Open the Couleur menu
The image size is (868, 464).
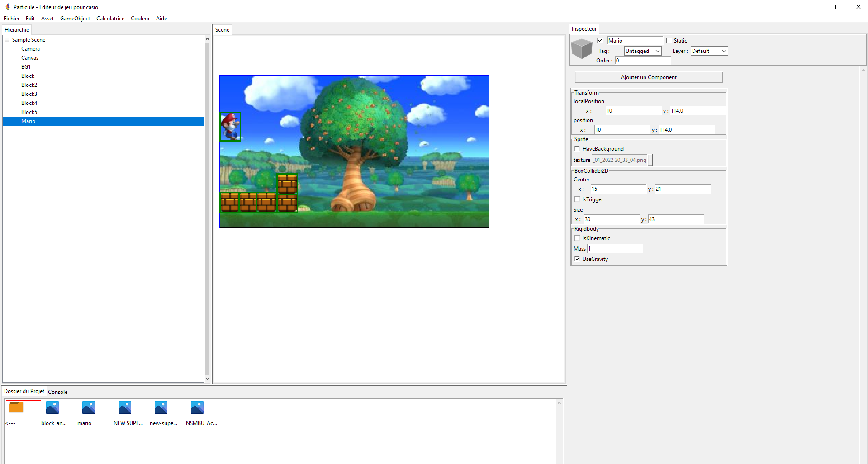pos(140,19)
